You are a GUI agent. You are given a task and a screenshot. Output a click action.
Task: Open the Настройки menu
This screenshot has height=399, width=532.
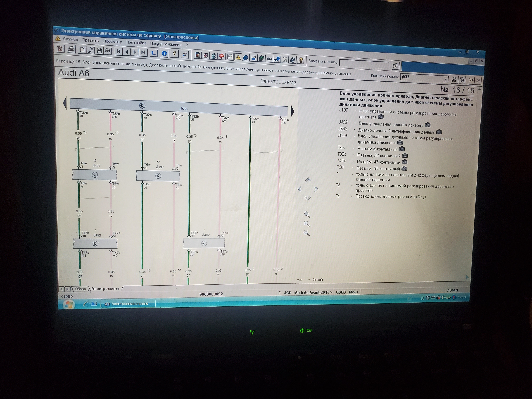[x=136, y=43]
